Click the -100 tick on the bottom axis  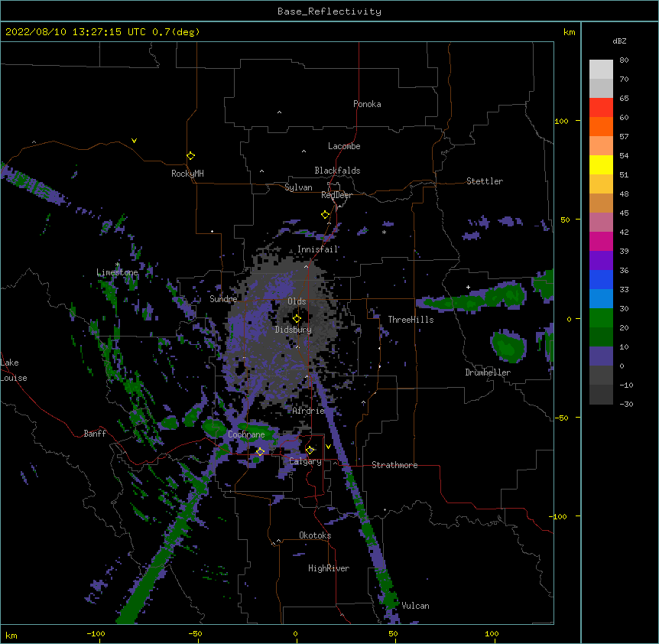coord(96,633)
